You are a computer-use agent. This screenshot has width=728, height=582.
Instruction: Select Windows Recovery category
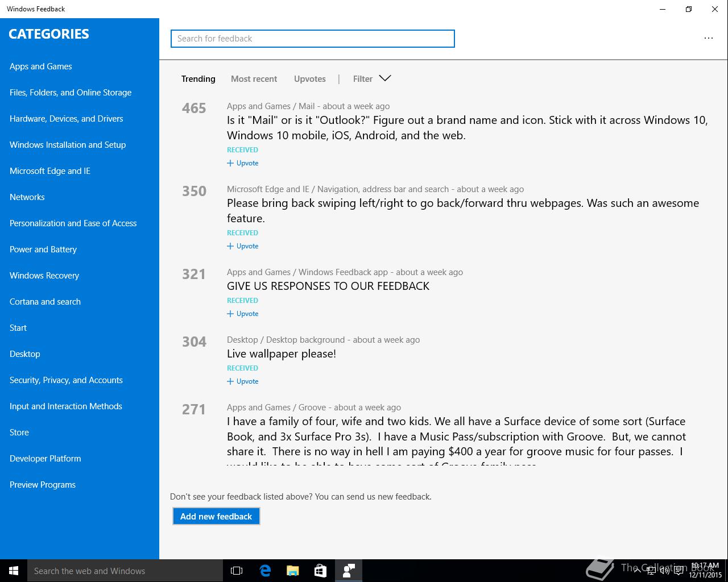tap(44, 276)
